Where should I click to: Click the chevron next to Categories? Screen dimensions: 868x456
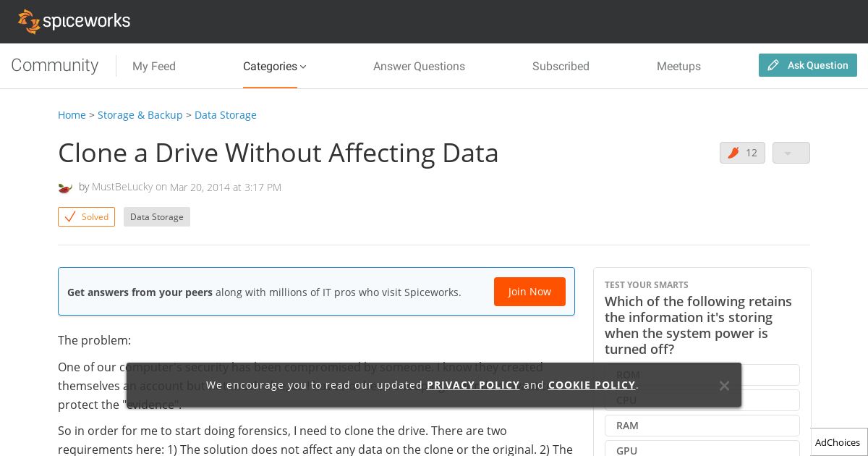pyautogui.click(x=303, y=67)
